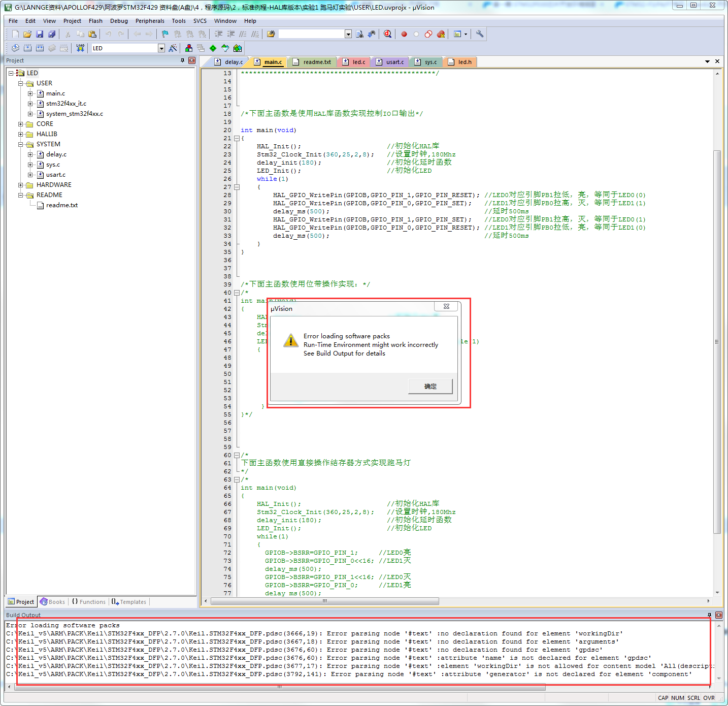This screenshot has height=706, width=728.
Task: Click the Save All toolbar icon
Action: [52, 34]
